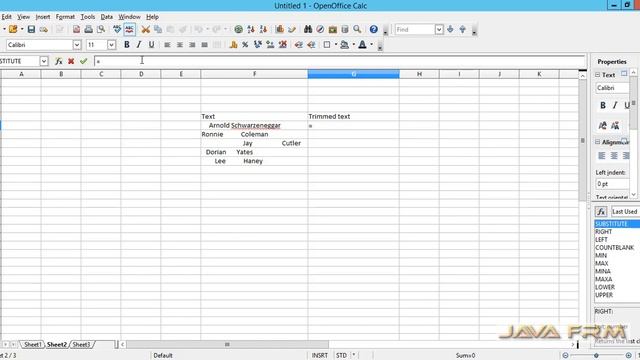This screenshot has width=640, height=360.
Task: Open the Insert menu
Action: coord(42,17)
